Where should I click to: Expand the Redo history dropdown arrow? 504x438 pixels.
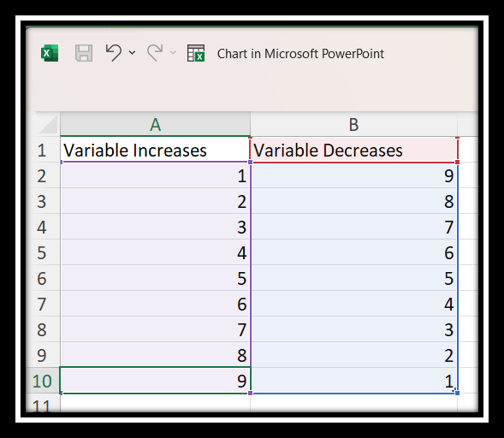173,52
